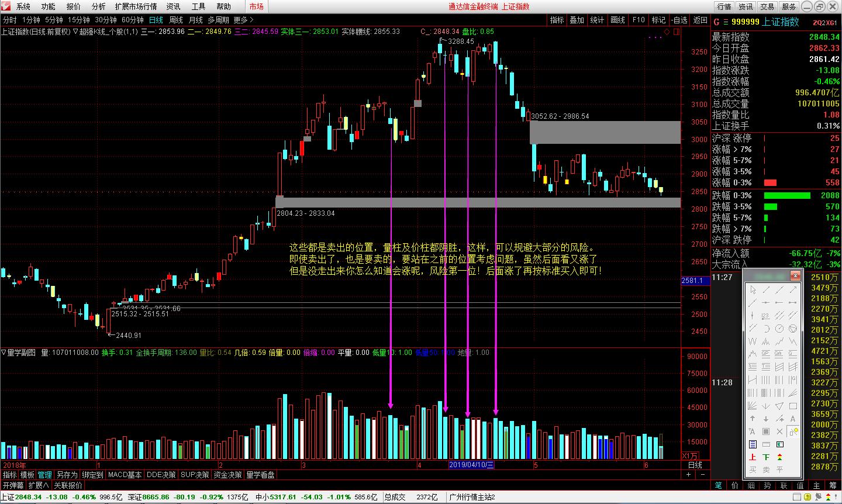This screenshot has height=504, width=842.
Task: Click the 画线 drawing button
Action: coord(618,20)
